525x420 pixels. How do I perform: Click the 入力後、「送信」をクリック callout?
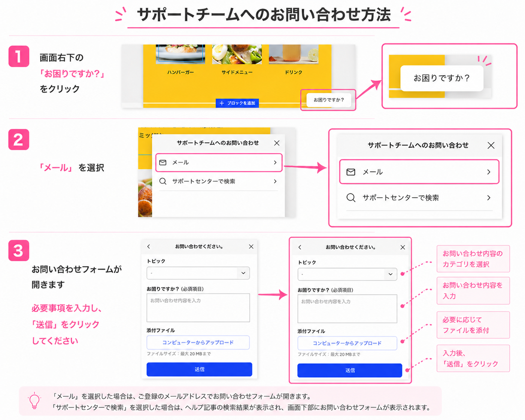pyautogui.click(x=473, y=358)
